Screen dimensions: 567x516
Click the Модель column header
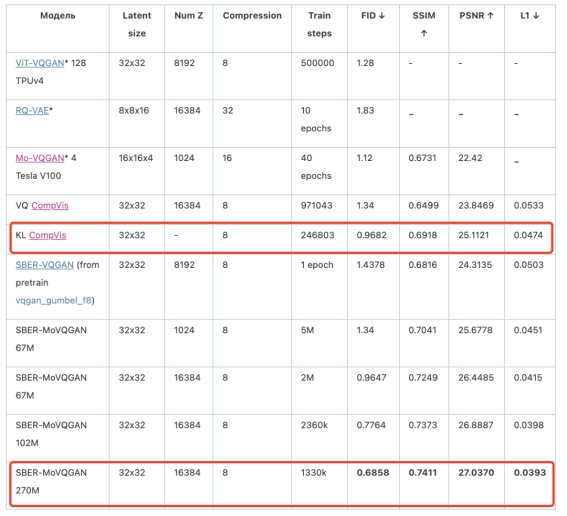[58, 16]
